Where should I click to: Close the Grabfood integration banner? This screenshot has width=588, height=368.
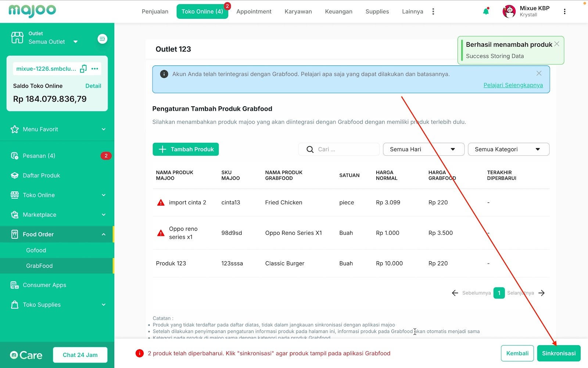click(539, 73)
